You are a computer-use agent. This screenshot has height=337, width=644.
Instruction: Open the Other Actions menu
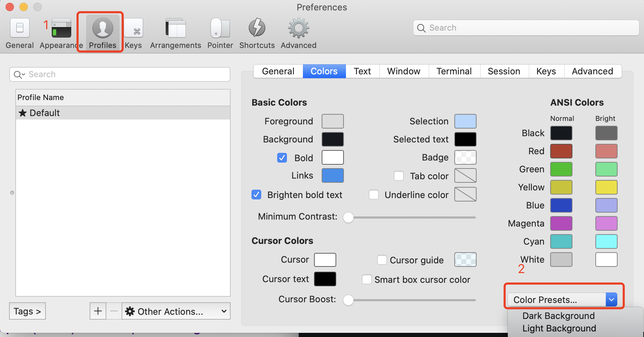coord(175,311)
